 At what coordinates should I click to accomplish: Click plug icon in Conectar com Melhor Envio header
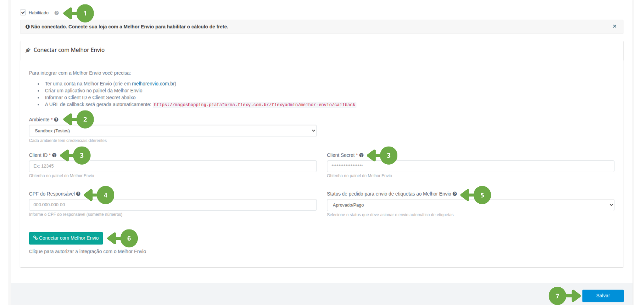coord(28,50)
